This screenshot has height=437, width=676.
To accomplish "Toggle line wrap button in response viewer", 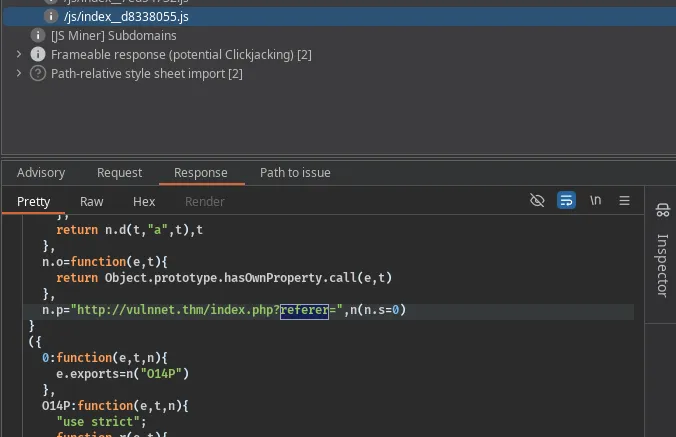I will pos(566,200).
